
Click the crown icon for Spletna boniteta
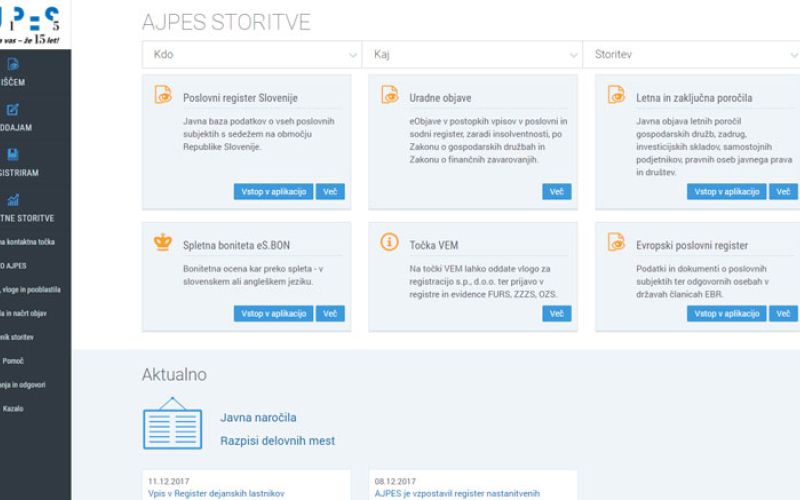pos(163,242)
